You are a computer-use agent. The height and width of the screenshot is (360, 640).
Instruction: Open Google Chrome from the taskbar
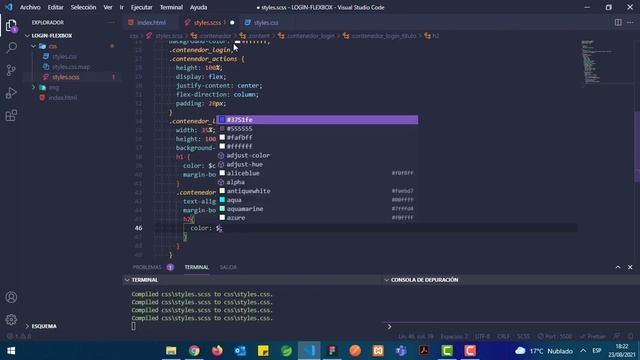[x=194, y=351]
